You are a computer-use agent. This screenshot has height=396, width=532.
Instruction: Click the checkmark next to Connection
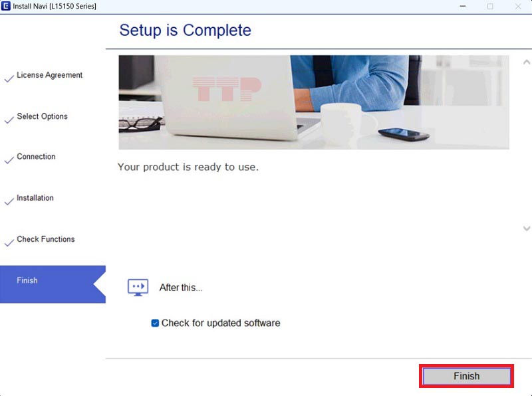(9, 160)
